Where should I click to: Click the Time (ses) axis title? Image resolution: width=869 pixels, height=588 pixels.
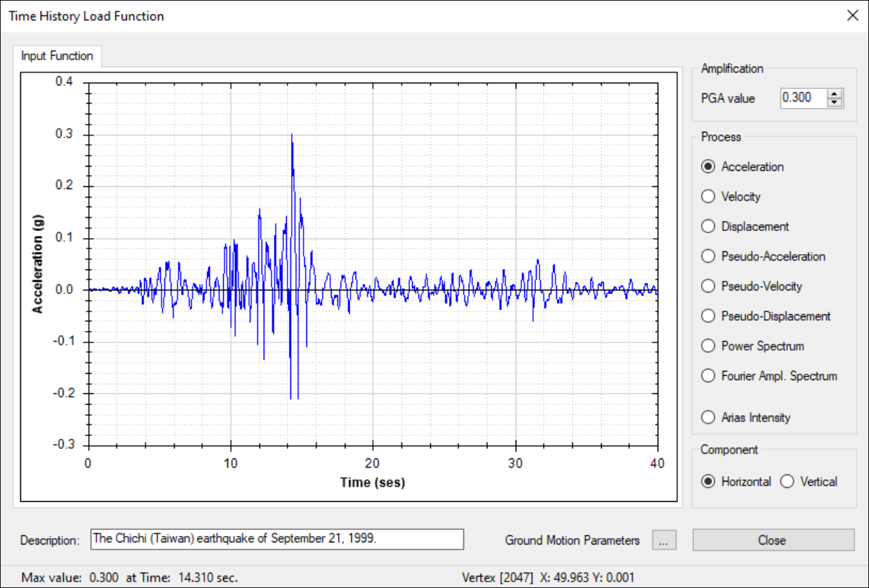[373, 482]
